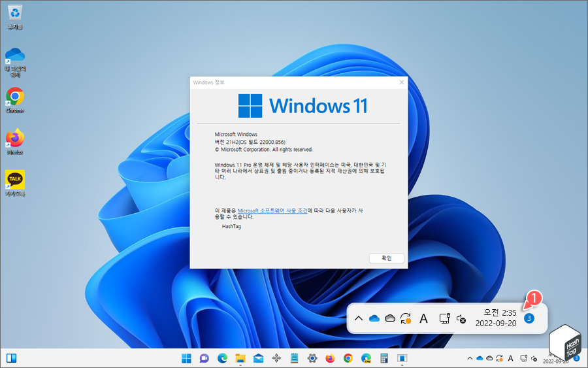588x368 pixels.
Task: Open network status icon in taskbar tray
Action: (x=523, y=358)
